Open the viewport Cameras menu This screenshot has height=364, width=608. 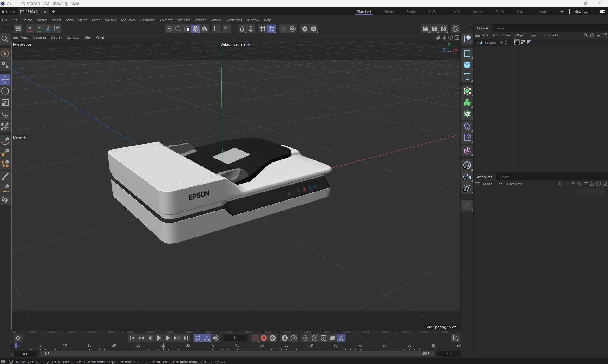(39, 37)
